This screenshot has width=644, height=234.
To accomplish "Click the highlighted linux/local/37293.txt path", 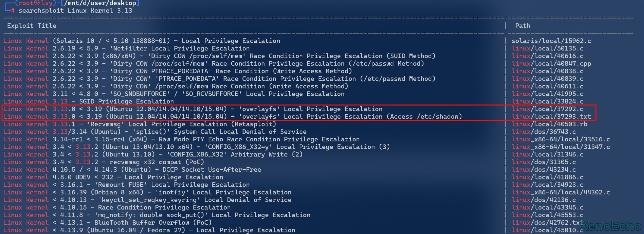I will [551, 117].
